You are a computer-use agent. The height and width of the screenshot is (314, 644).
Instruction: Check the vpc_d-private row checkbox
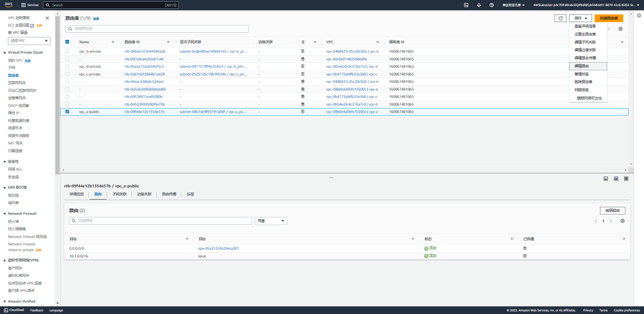[x=67, y=66]
